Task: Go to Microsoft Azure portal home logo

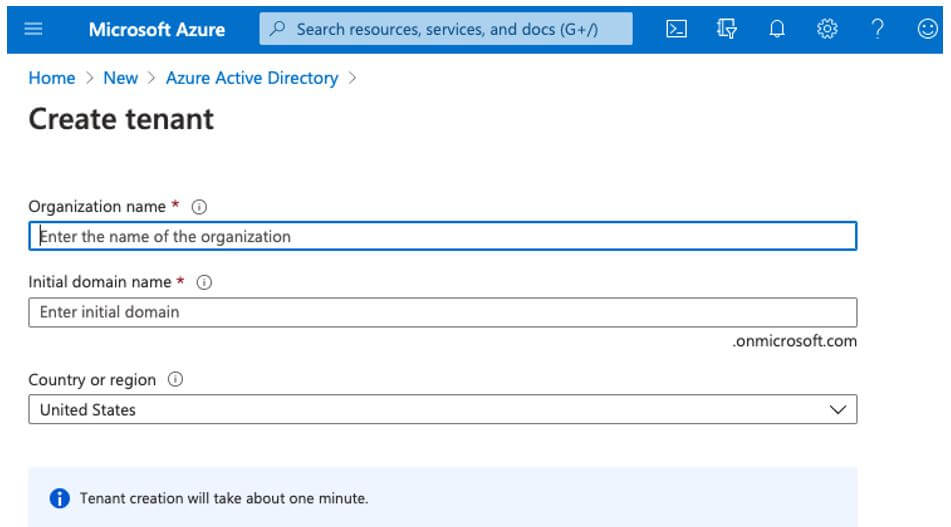Action: tap(156, 29)
